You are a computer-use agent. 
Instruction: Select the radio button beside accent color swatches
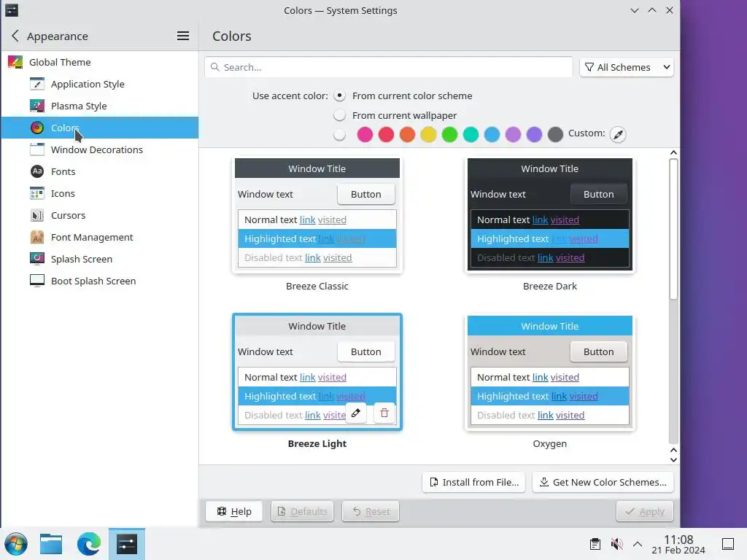[339, 135]
